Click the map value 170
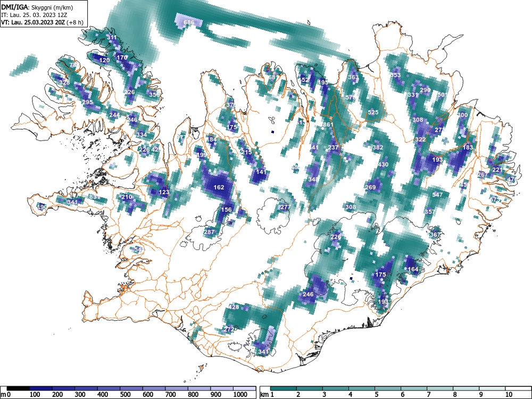The height and width of the screenshot is (399, 532). tap(122, 57)
